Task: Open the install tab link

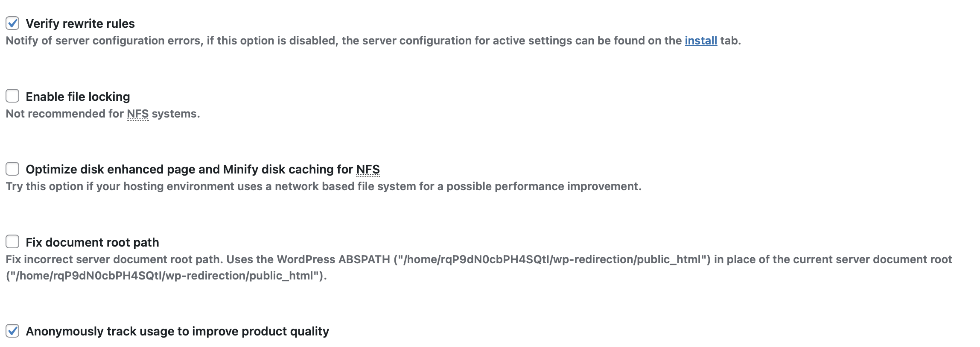Action: [701, 41]
